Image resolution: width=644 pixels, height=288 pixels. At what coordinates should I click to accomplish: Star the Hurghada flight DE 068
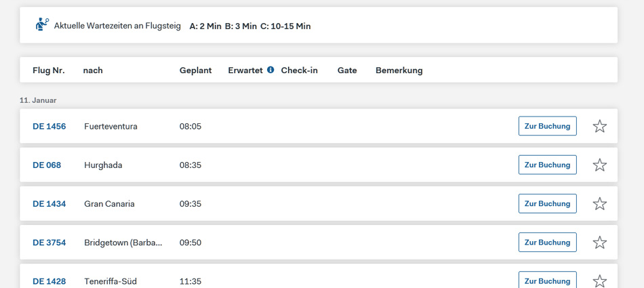point(600,165)
